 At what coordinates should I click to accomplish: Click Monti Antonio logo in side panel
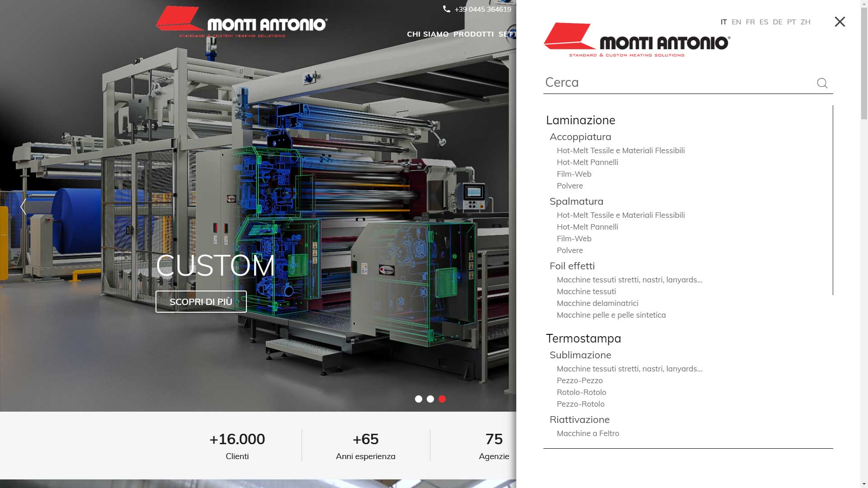click(x=637, y=40)
